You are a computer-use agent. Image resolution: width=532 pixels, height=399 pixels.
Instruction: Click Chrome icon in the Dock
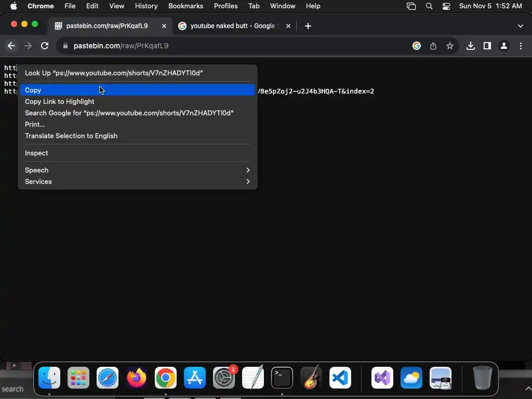[x=166, y=378]
